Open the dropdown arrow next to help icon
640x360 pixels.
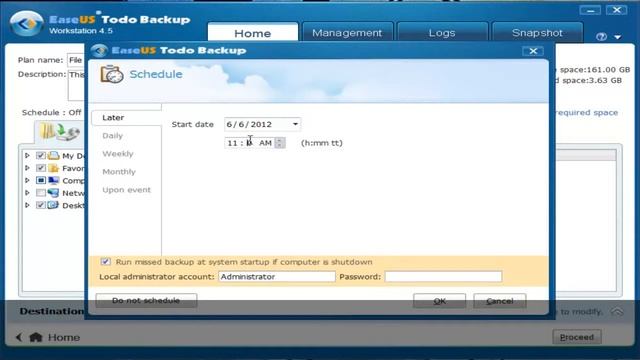[x=618, y=37]
